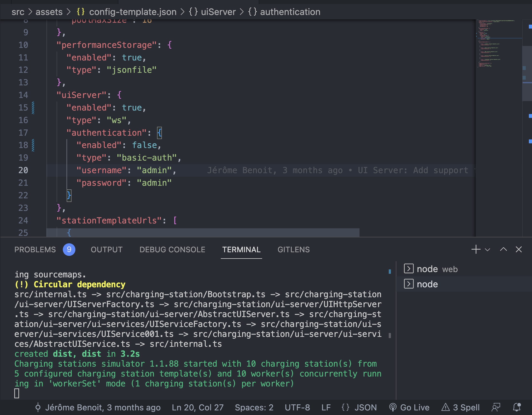Click Spaces: 2 to change indentation
Screen dimensions: 532x415
coord(254,407)
